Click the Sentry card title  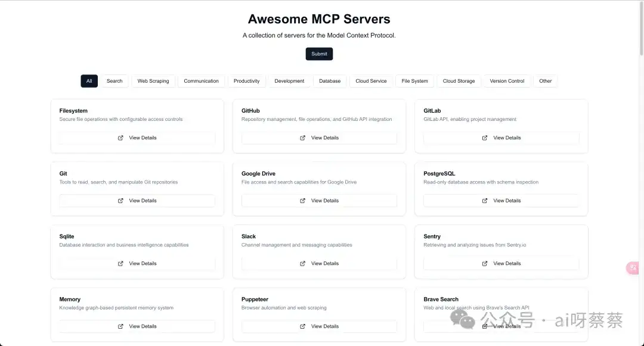coord(432,236)
